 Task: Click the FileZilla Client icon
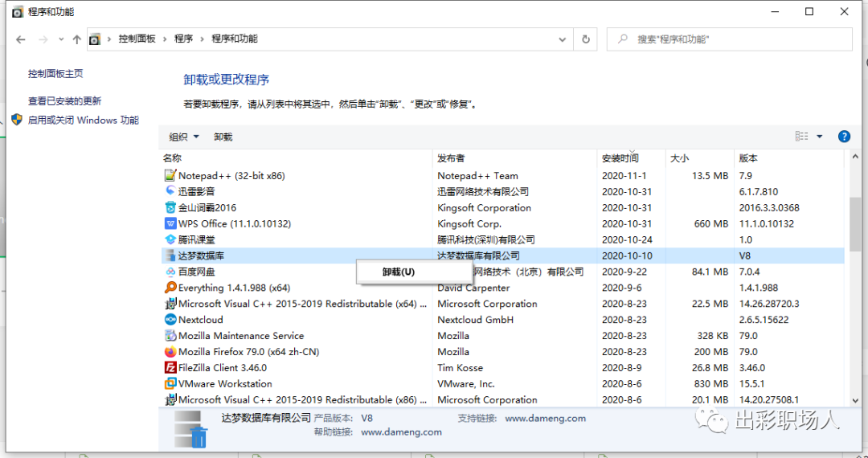[x=170, y=368]
